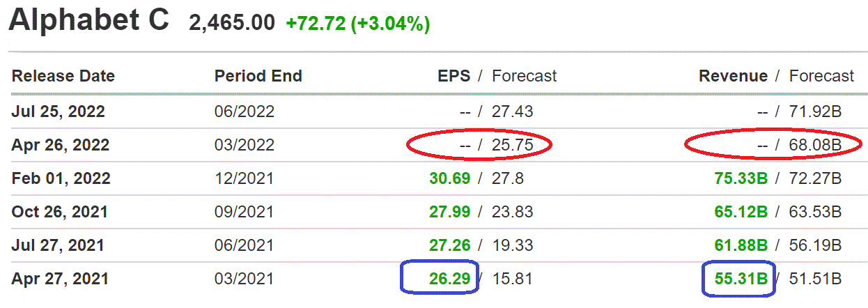This screenshot has width=868, height=308.
Task: Click the Alphabet C stock title
Action: coord(88,20)
